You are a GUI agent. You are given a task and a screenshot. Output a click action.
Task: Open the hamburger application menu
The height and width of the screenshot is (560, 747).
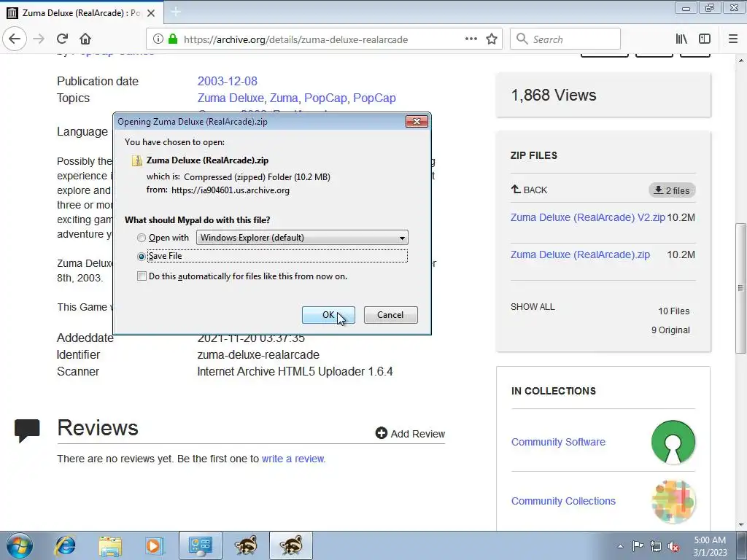point(733,39)
